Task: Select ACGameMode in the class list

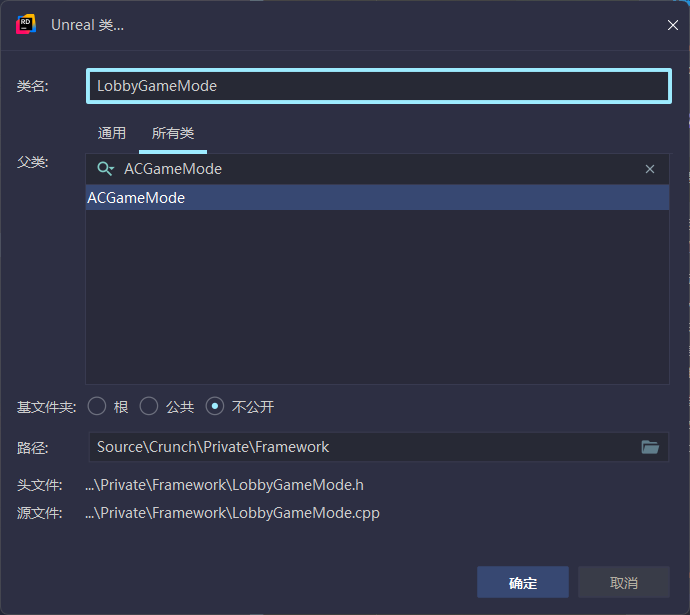Action: click(x=378, y=198)
